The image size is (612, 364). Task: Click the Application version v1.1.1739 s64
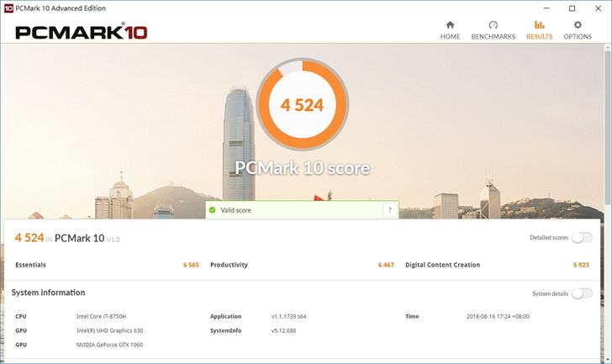(x=289, y=316)
